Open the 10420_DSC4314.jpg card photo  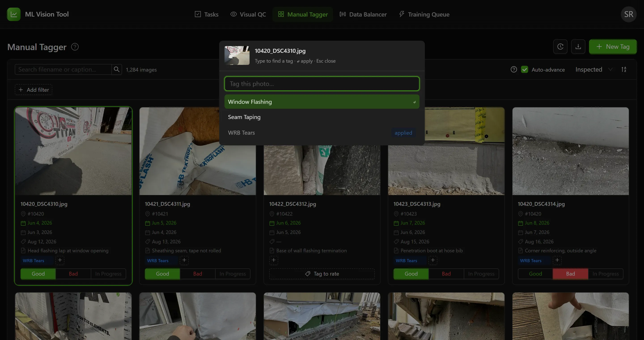(570, 151)
